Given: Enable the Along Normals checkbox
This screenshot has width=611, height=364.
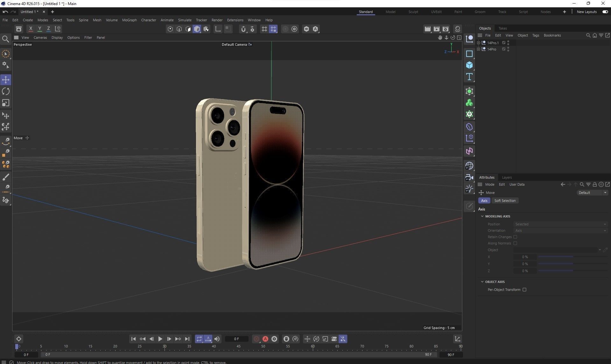Looking at the screenshot, I should (x=515, y=243).
